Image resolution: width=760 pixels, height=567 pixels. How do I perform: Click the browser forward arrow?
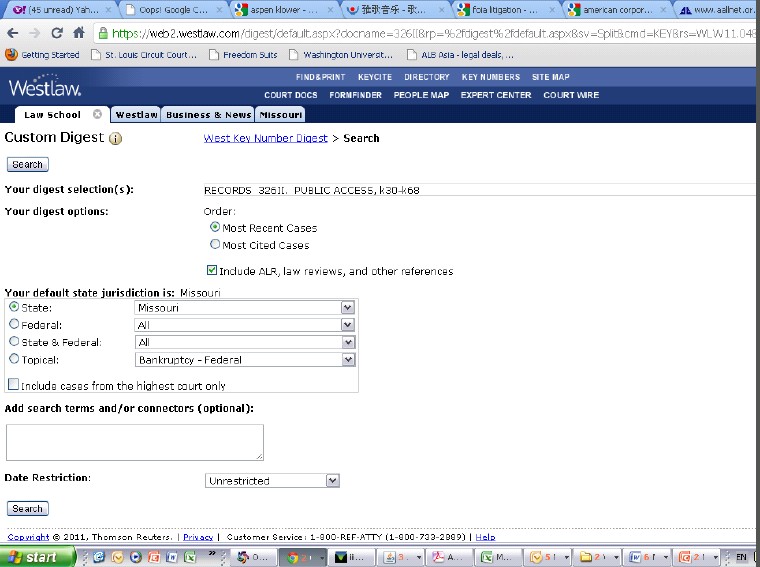tap(35, 32)
